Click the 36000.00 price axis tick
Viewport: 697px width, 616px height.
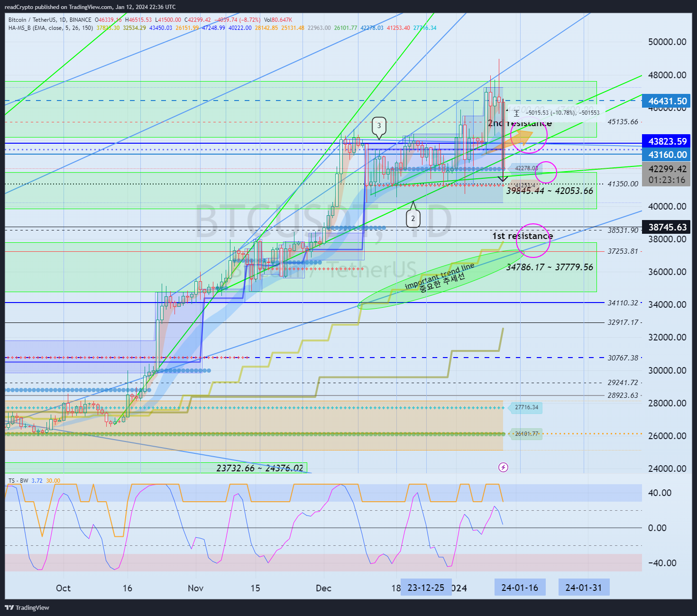point(667,272)
